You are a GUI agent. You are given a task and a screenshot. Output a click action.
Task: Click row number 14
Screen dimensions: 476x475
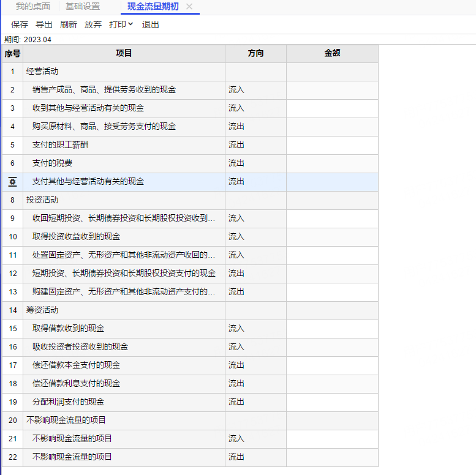(x=13, y=310)
